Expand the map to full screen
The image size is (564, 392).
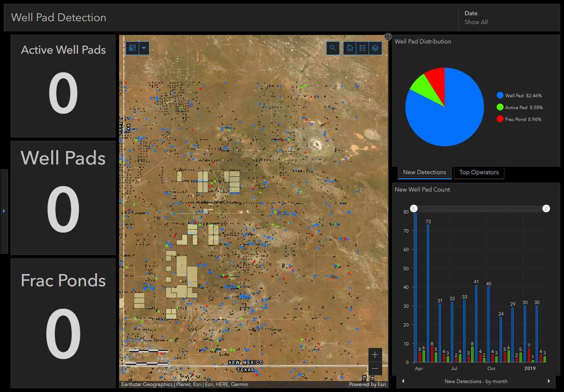tap(388, 37)
